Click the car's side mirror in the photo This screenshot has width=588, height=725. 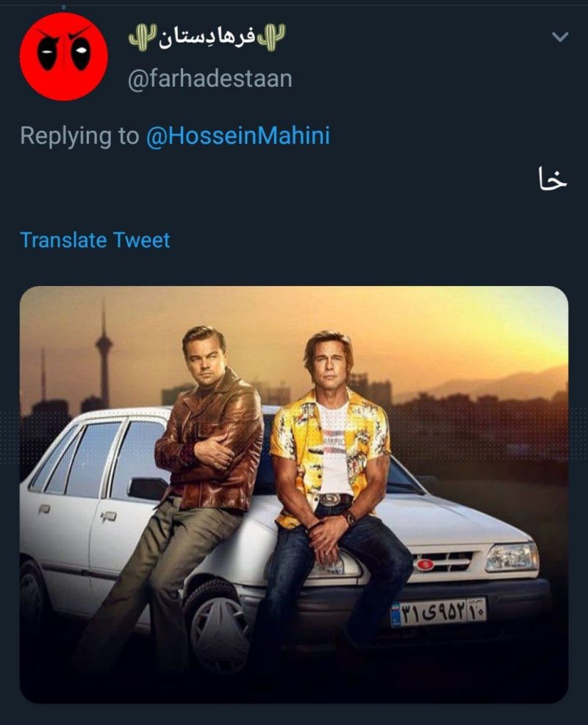(146, 488)
